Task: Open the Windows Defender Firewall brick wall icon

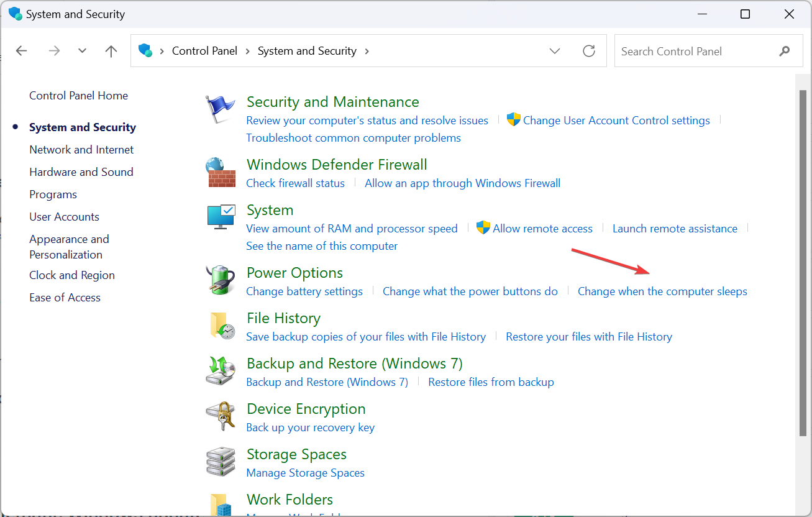Action: point(221,172)
